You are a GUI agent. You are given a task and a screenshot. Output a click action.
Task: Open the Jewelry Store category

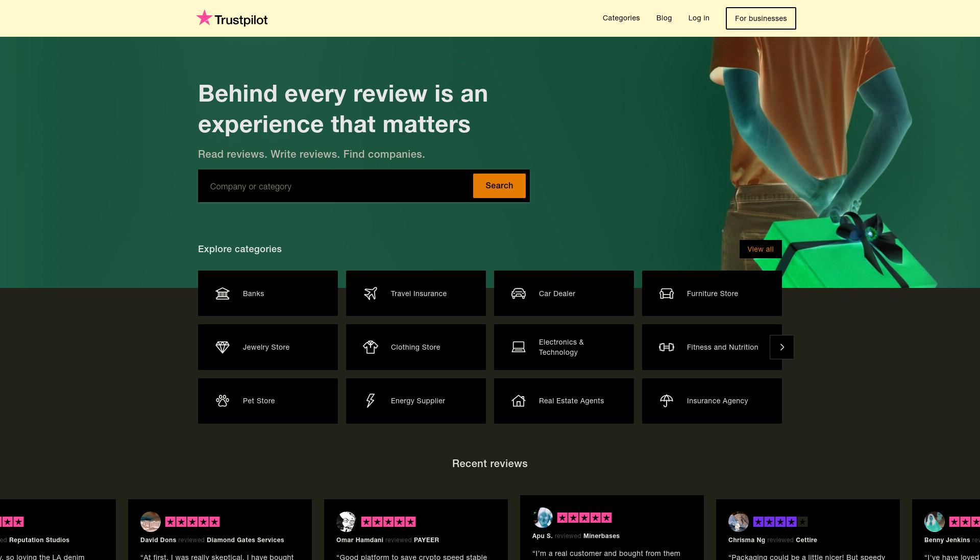(x=268, y=347)
